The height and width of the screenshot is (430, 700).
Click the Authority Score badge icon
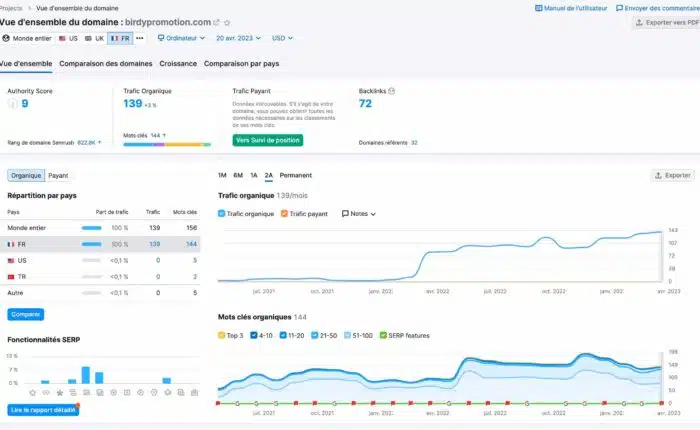tap(13, 103)
